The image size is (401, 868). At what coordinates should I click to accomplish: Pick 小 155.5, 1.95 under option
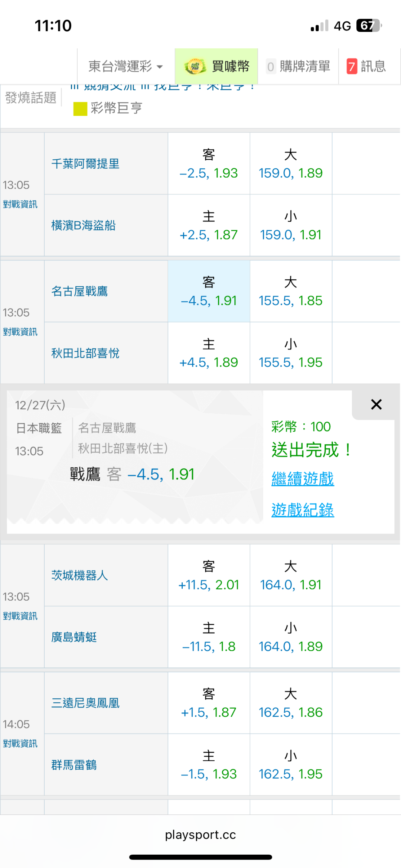click(x=291, y=353)
